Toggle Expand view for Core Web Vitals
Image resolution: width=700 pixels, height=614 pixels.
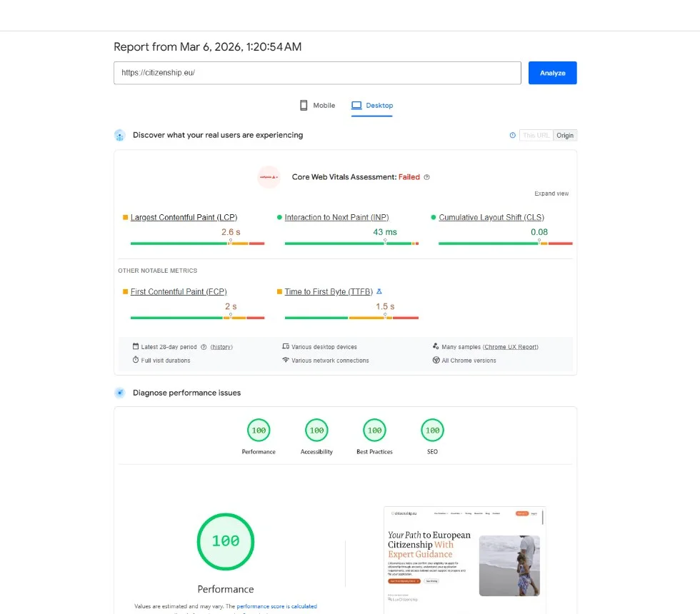pos(551,193)
